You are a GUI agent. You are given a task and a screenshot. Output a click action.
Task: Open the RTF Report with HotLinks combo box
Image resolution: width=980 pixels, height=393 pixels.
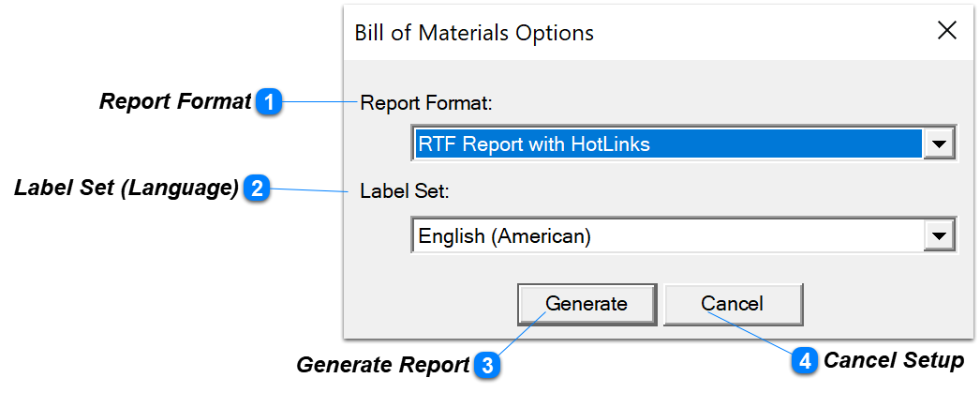pos(684,144)
